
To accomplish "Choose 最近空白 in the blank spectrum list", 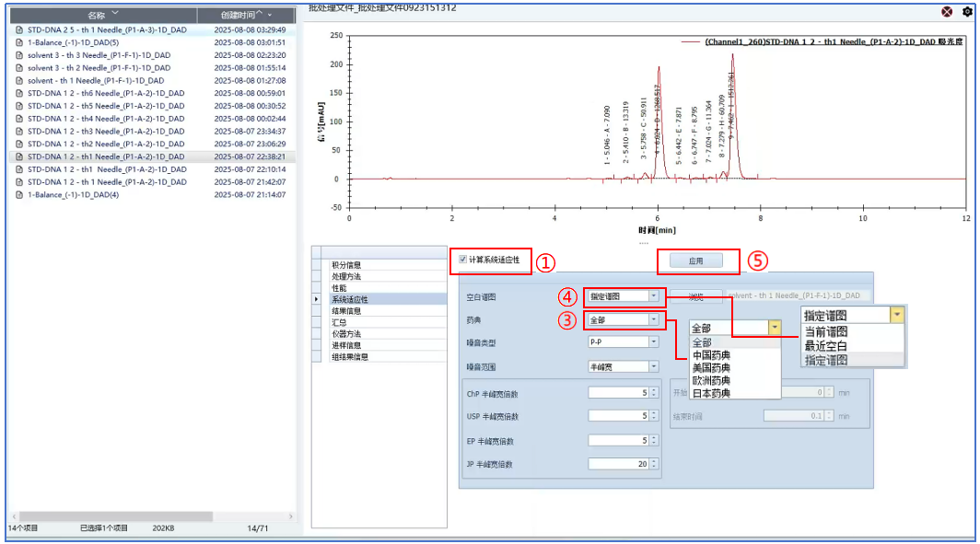I will pos(825,345).
